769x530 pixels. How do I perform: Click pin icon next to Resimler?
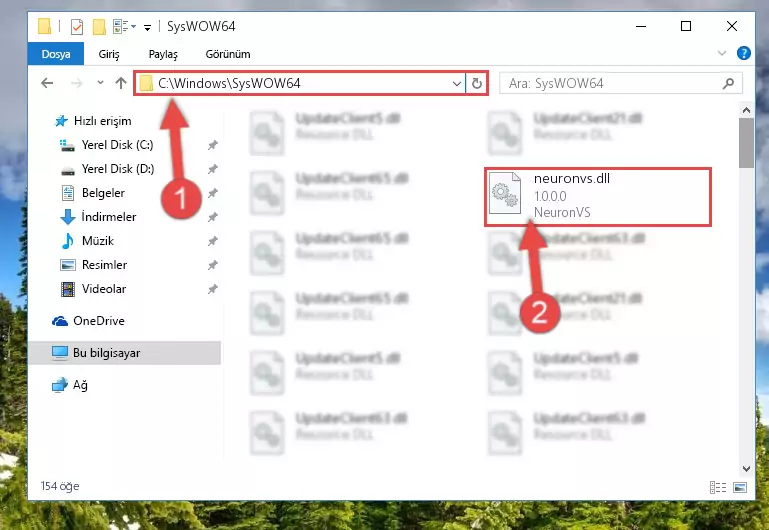(212, 265)
